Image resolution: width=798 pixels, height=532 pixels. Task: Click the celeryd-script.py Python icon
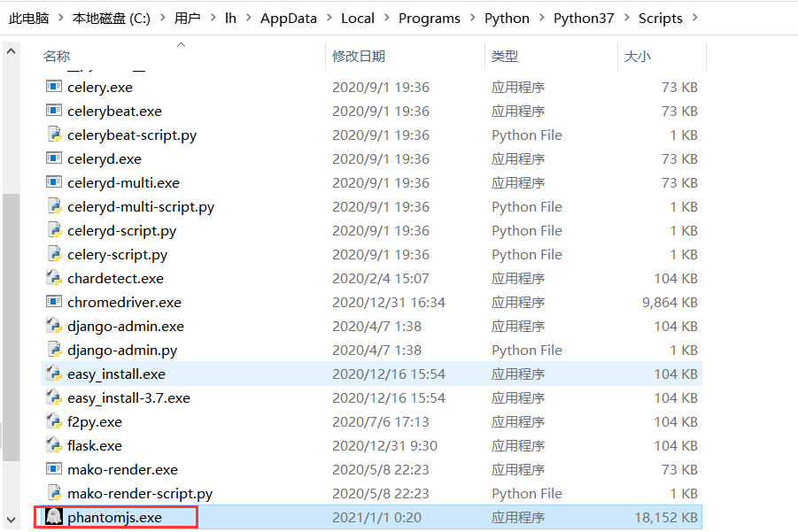[x=54, y=230]
